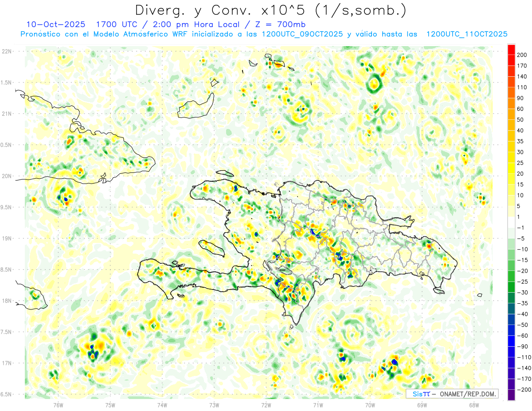532x411 pixels.
Task: Click the "74W" longitude label
Action: (162, 405)
